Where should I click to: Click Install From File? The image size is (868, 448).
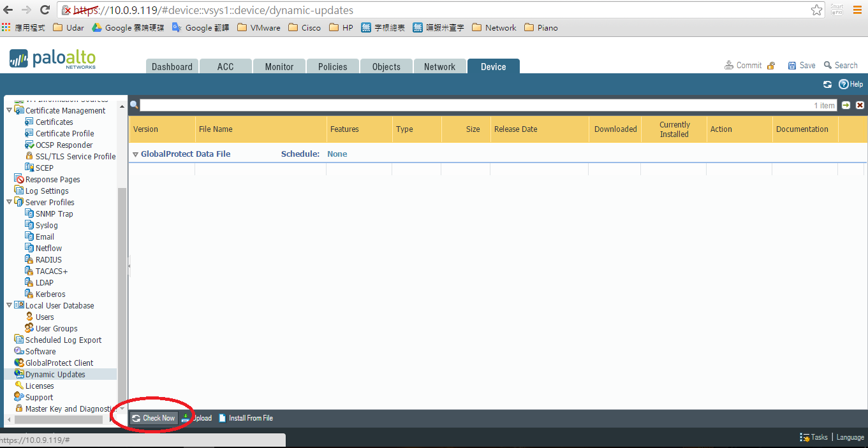(x=246, y=418)
